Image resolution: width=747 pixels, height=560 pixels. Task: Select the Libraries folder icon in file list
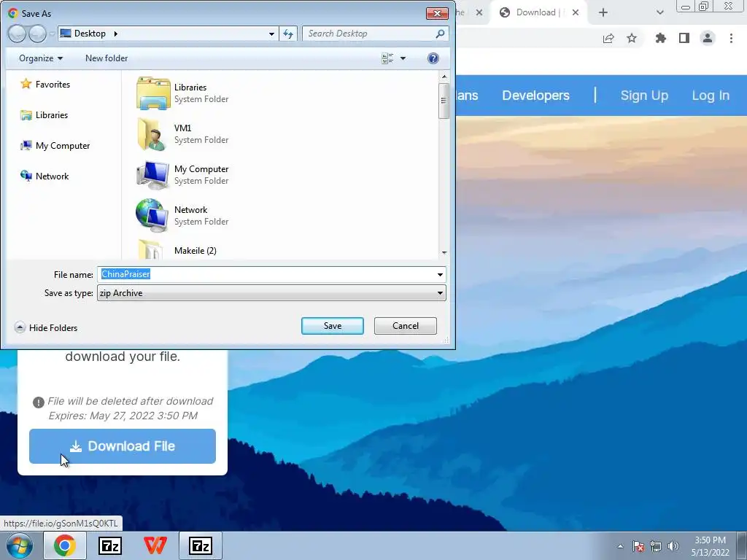[153, 93]
